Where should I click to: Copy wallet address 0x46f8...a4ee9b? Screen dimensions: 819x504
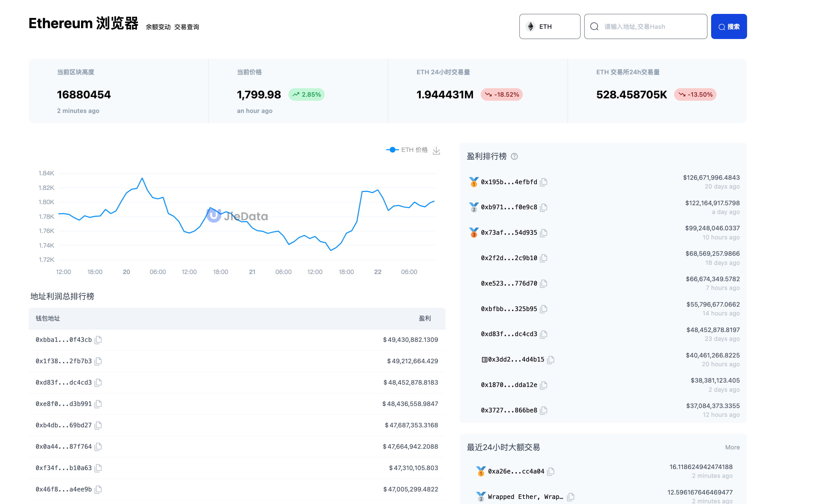coord(98,489)
